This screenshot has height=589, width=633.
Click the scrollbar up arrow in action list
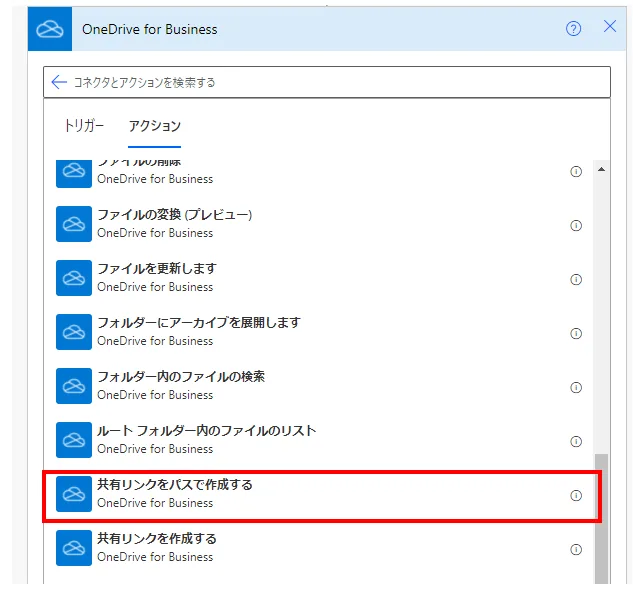coord(601,169)
